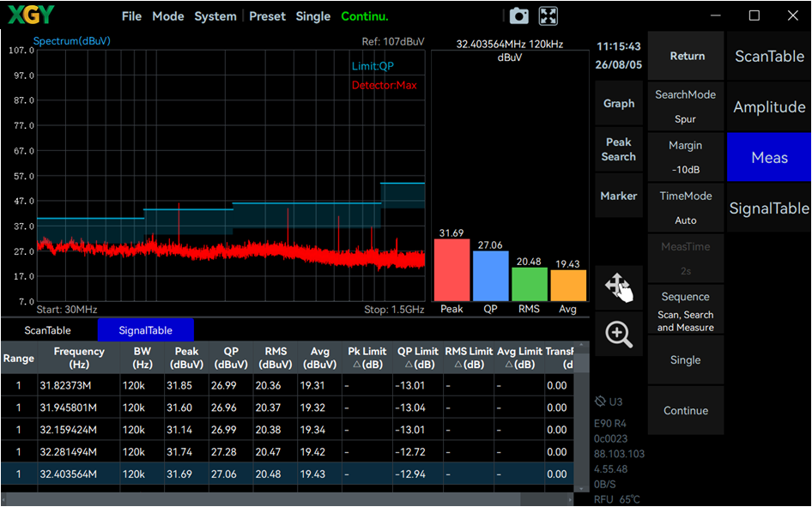
Task: Click the QP Limit value -12.72
Action: (410, 452)
